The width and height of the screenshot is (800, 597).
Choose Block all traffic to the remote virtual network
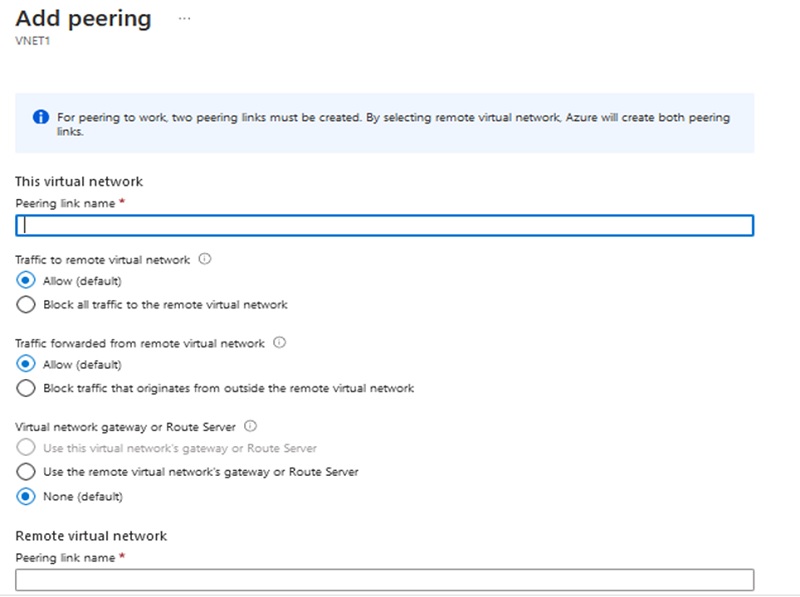pyautogui.click(x=26, y=304)
